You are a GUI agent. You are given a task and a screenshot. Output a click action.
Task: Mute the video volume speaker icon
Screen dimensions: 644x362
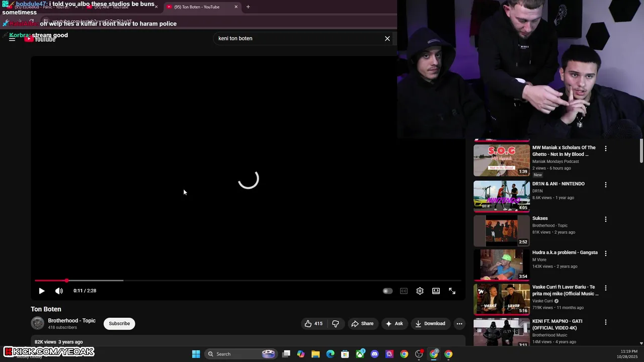pyautogui.click(x=59, y=291)
